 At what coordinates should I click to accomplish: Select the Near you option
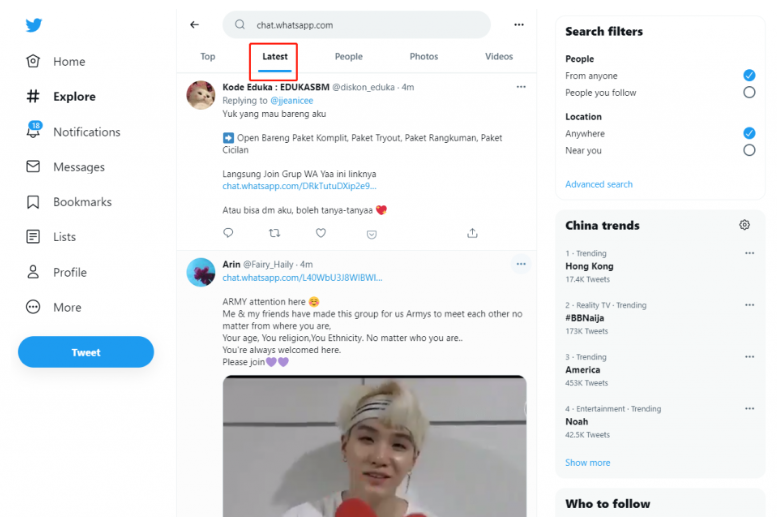[x=749, y=150]
